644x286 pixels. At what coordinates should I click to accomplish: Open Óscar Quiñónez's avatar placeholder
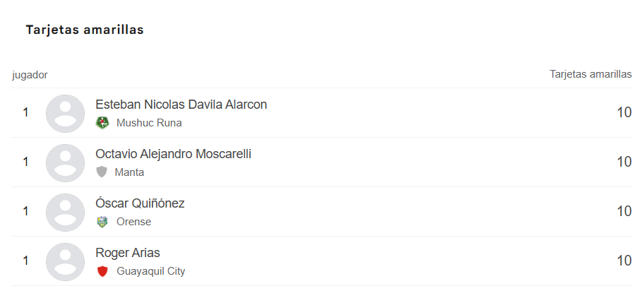(65, 212)
